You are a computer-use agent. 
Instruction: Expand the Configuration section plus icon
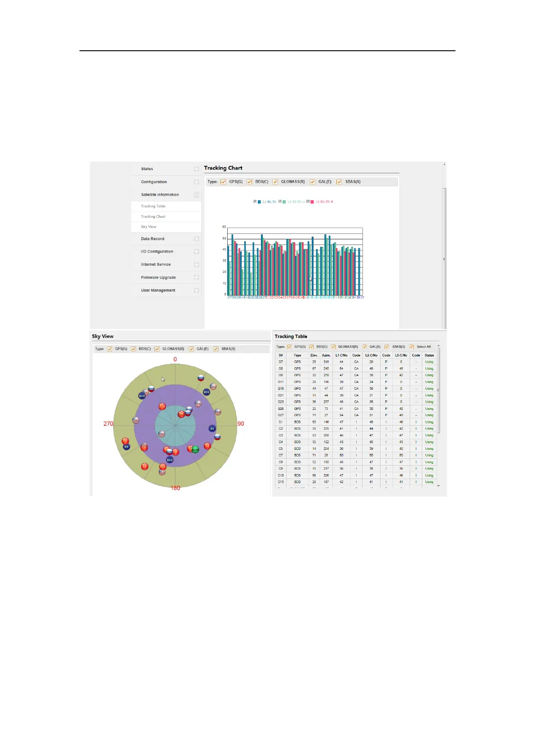click(x=196, y=182)
